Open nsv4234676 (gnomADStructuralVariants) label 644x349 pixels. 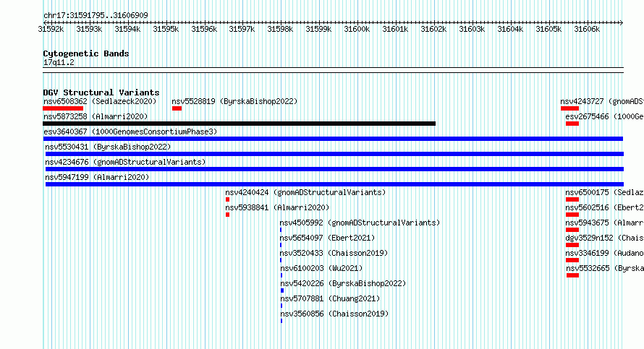[125, 162]
